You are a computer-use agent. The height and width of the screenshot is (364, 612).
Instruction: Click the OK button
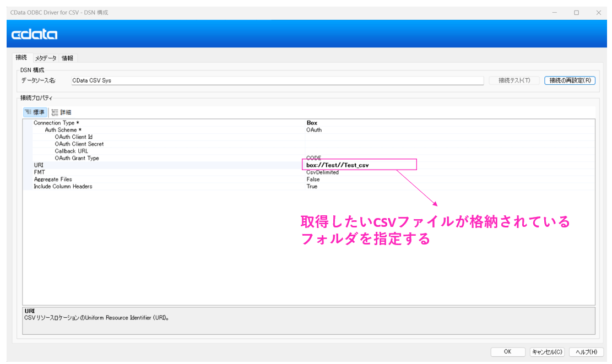(x=507, y=351)
